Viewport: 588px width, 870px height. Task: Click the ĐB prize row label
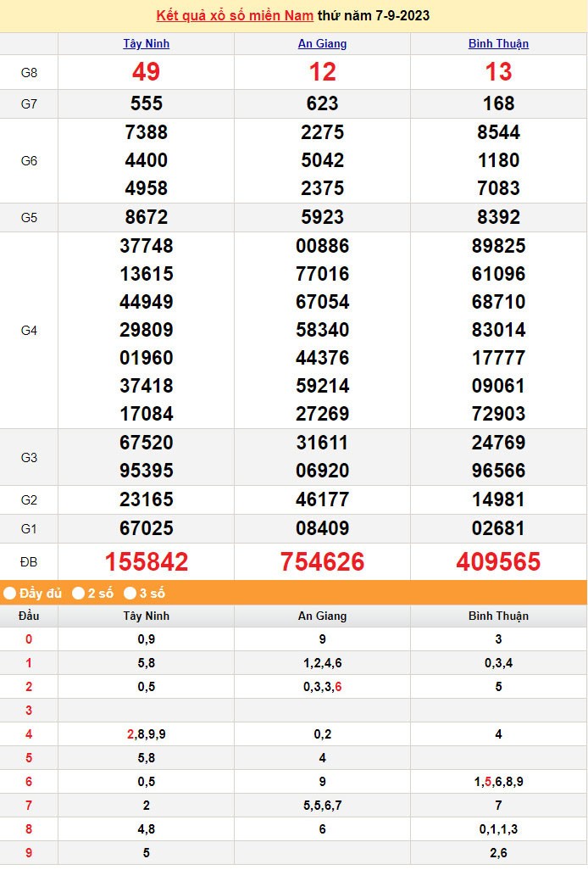29,562
